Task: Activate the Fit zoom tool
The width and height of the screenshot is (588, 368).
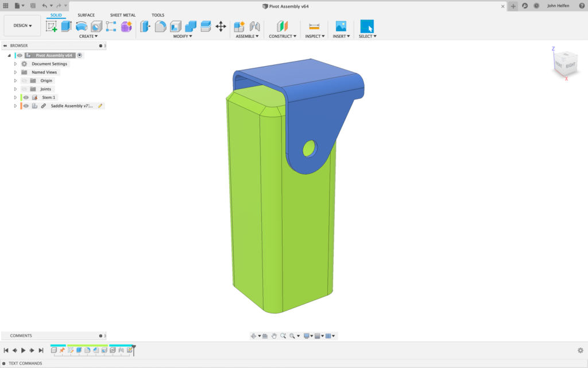Action: click(292, 335)
